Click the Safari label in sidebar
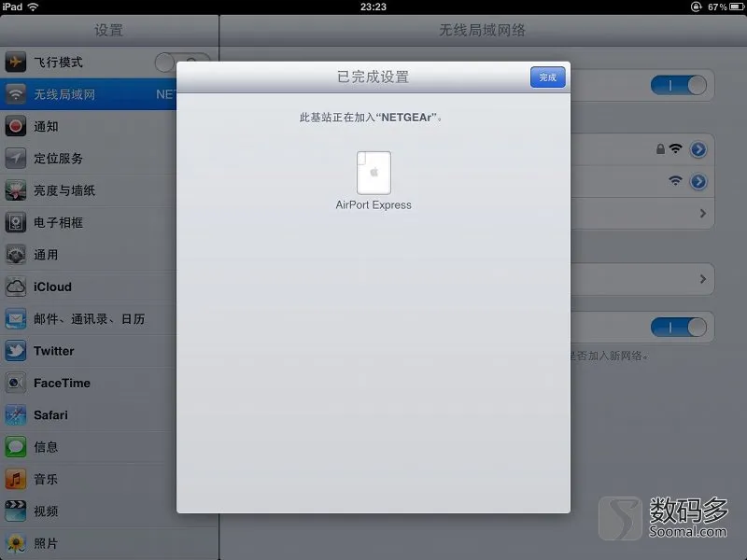 (50, 415)
